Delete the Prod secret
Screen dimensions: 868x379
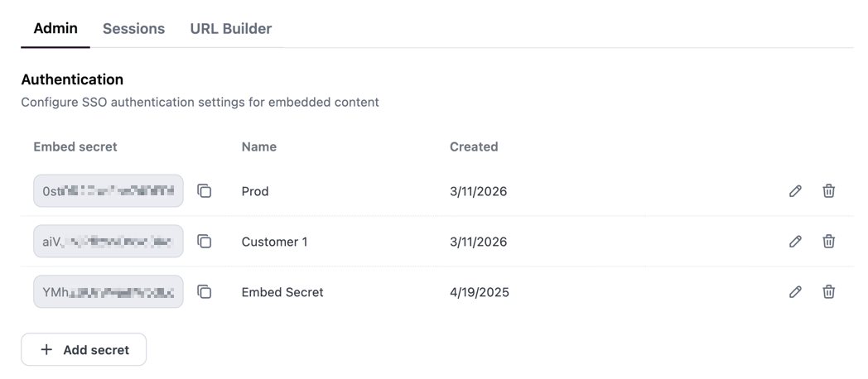(828, 191)
